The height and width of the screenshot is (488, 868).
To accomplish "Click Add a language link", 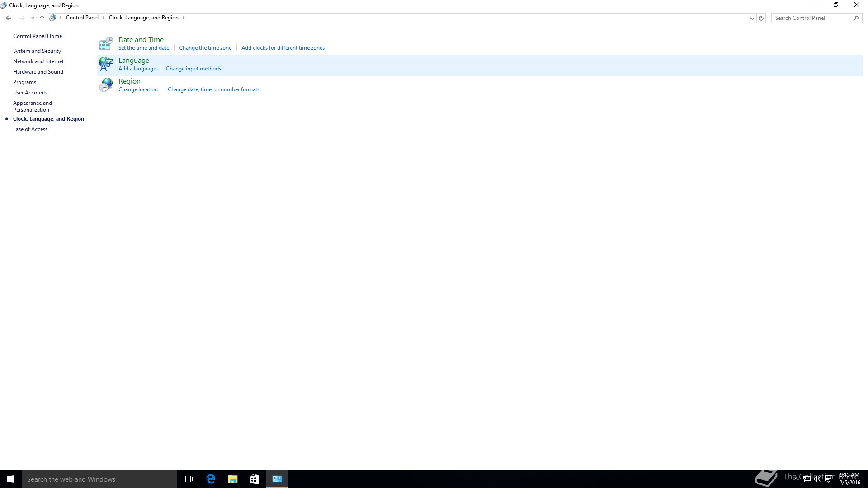I will (x=137, y=69).
